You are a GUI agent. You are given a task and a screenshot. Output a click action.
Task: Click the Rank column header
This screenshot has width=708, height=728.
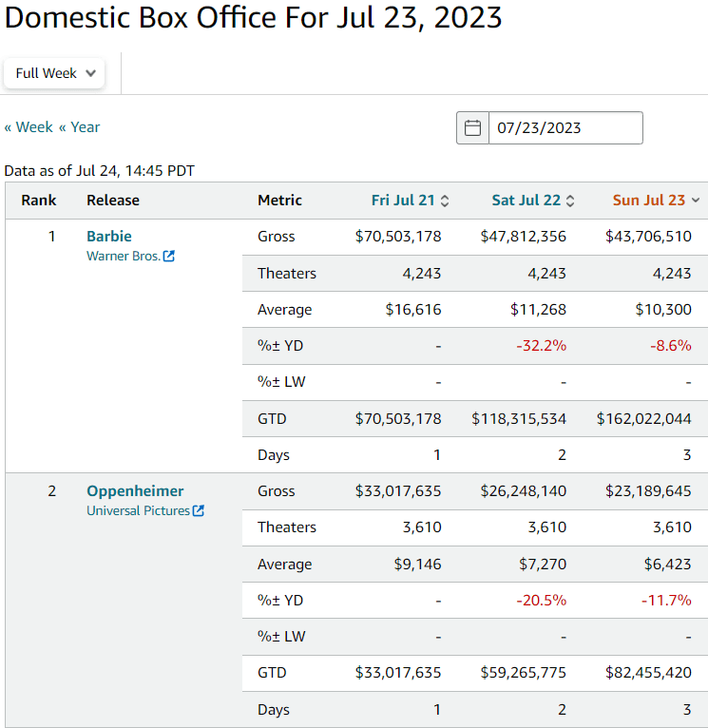[39, 201]
